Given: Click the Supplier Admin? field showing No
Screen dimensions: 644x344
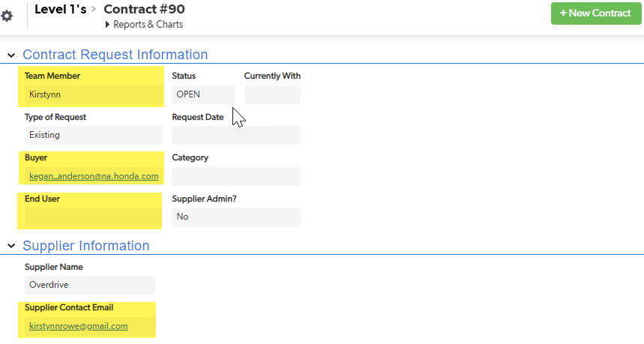Looking at the screenshot, I should coord(236,217).
